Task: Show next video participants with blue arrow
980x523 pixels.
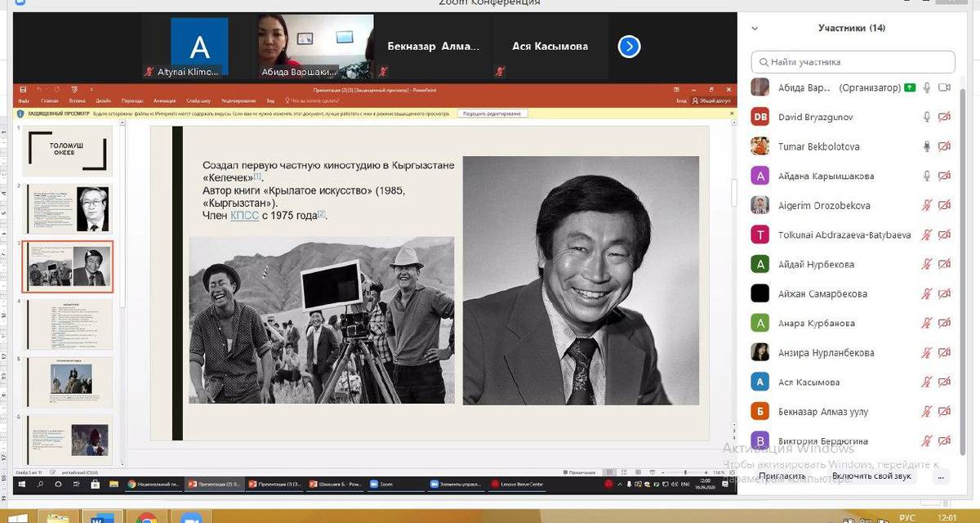Action: tap(628, 47)
